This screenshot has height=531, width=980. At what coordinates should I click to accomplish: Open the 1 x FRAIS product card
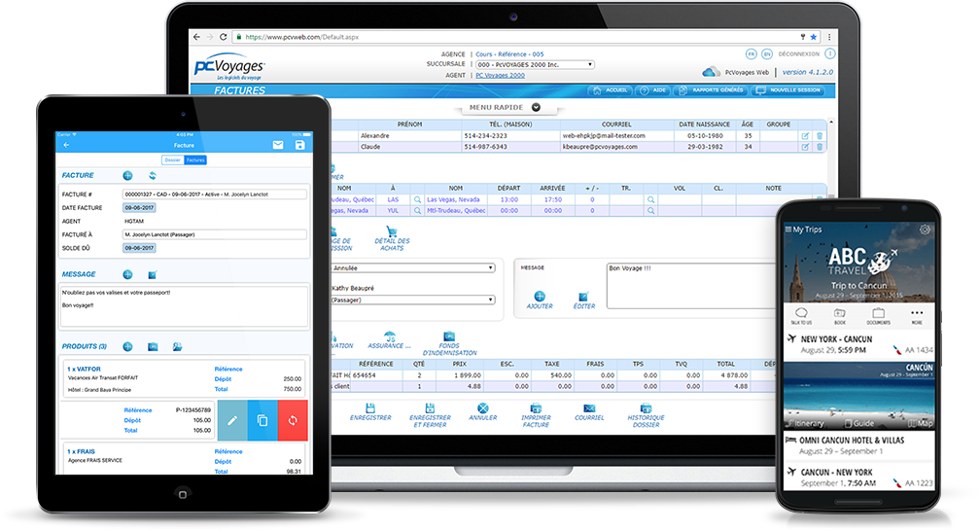pos(184,459)
